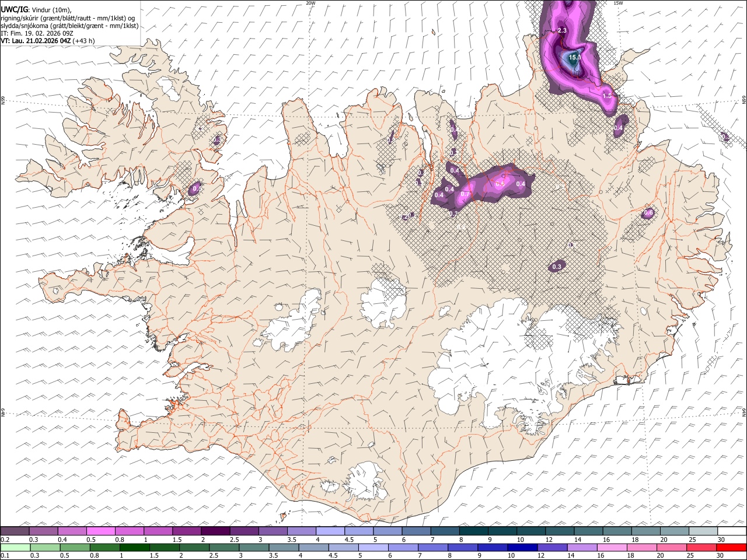The width and height of the screenshot is (747, 560).
Task: Select the lavender 5 swatch in rain scale
Action: (x=373, y=547)
